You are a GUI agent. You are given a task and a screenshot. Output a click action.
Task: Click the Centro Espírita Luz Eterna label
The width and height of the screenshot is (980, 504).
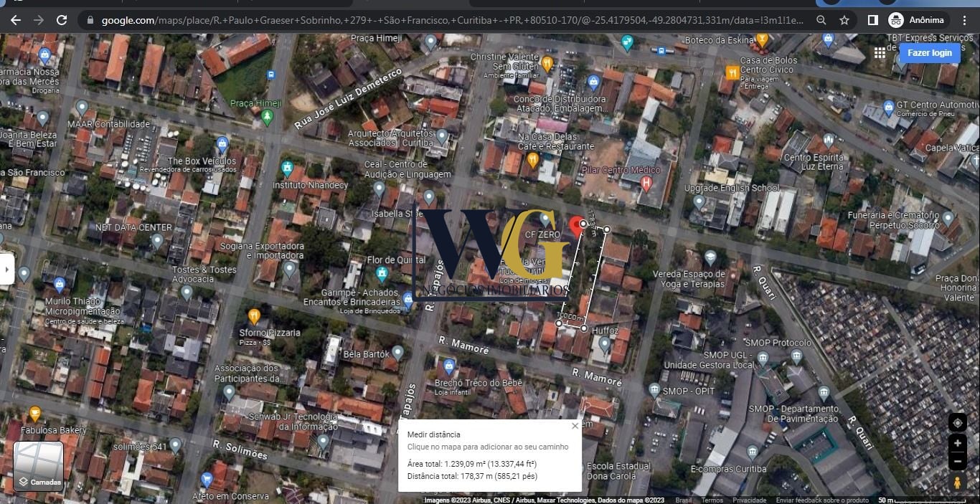(813, 162)
